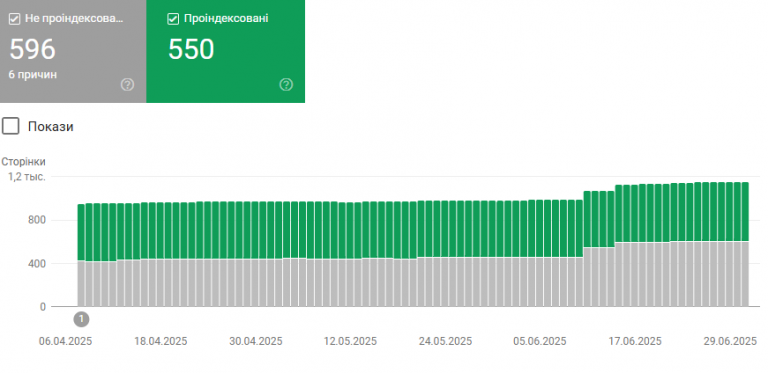Click the 06.04.2025 date label

[66, 341]
